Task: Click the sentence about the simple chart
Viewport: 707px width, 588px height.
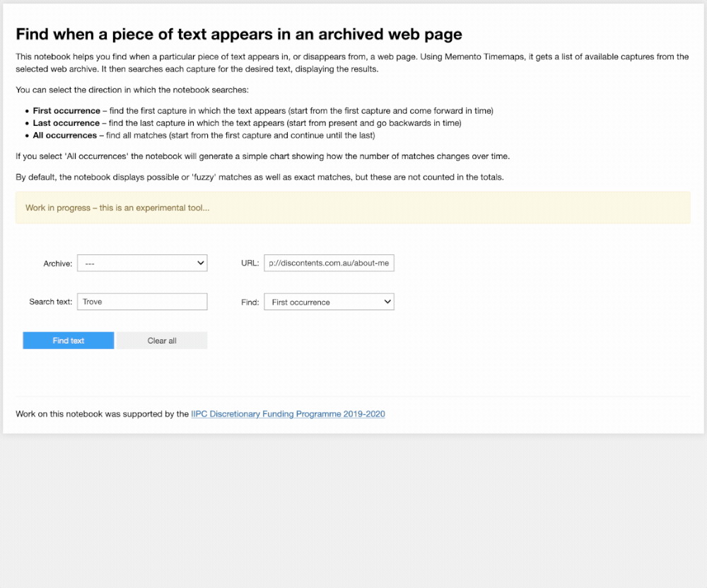Action: (262, 156)
